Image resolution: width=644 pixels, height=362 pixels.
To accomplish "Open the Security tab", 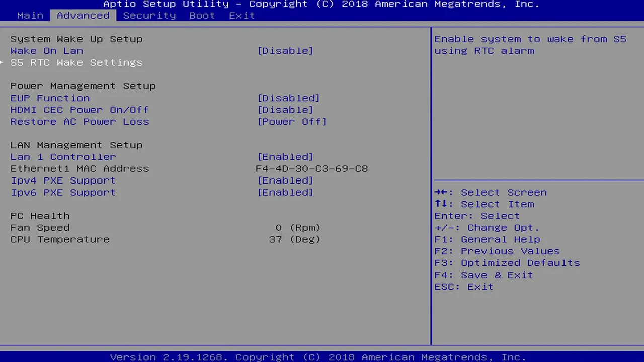I will point(149,15).
